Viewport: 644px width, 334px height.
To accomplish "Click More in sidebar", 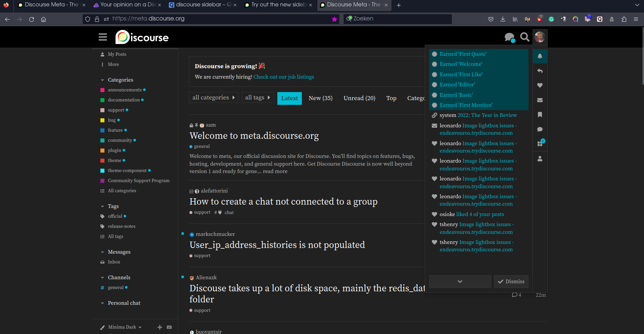I will 113,64.
